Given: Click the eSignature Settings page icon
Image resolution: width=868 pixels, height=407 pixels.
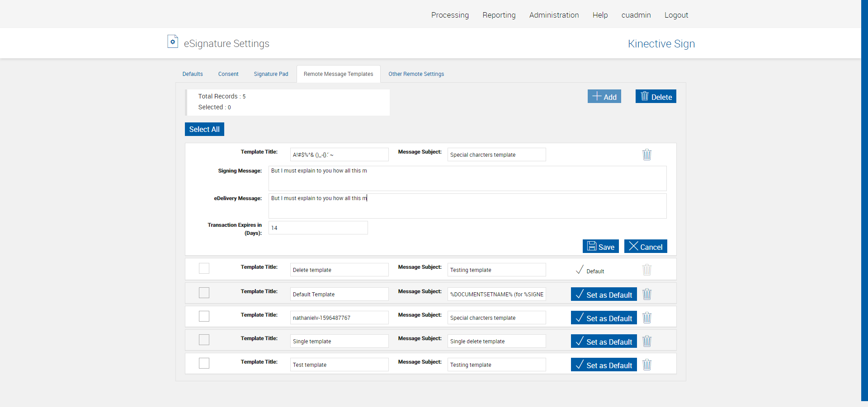Looking at the screenshot, I should pyautogui.click(x=172, y=42).
